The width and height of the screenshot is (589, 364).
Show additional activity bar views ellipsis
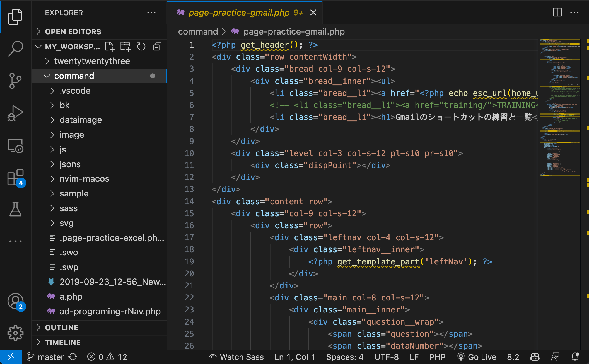point(15,241)
